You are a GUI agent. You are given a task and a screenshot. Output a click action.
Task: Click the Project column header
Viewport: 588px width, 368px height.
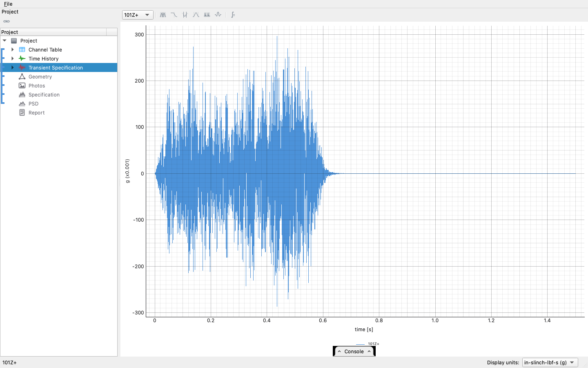click(53, 32)
